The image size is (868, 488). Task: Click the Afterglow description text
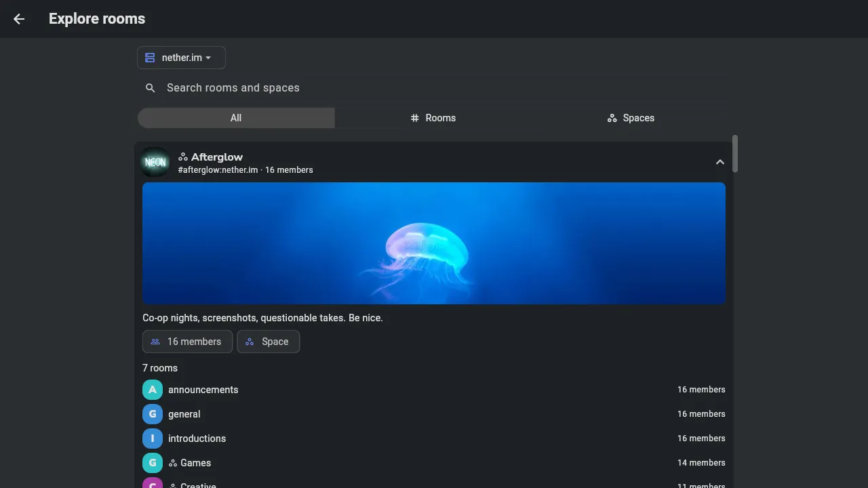(262, 318)
